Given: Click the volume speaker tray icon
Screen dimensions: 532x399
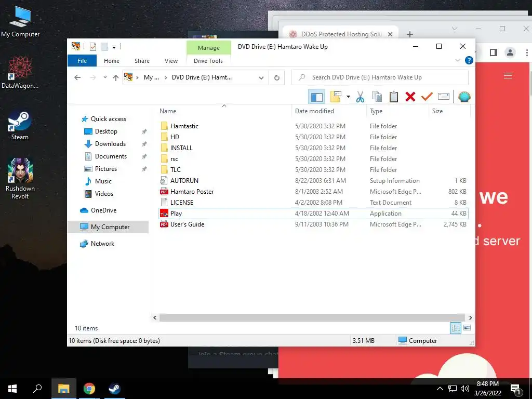Looking at the screenshot, I should click(465, 389).
